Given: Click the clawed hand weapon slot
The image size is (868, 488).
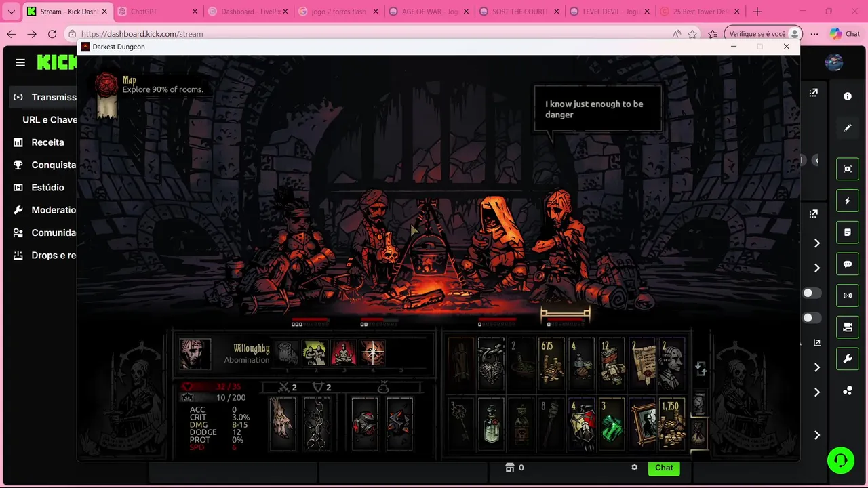Looking at the screenshot, I should pyautogui.click(x=283, y=424).
